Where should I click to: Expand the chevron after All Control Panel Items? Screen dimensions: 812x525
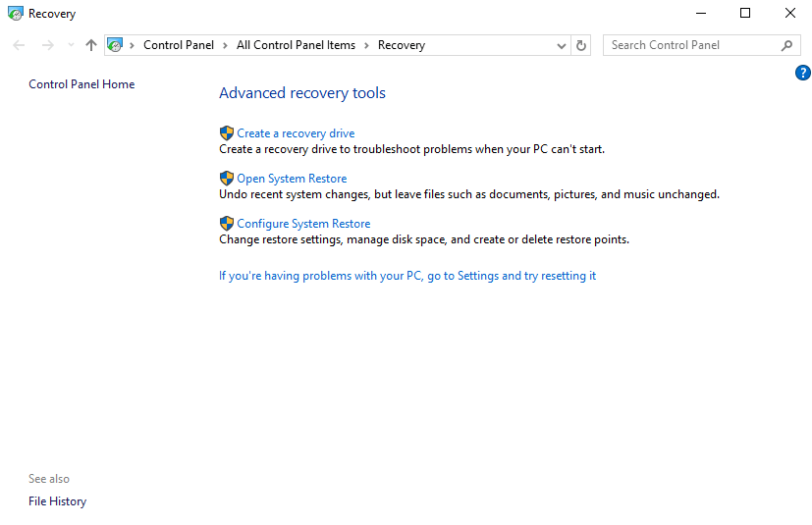click(x=366, y=45)
